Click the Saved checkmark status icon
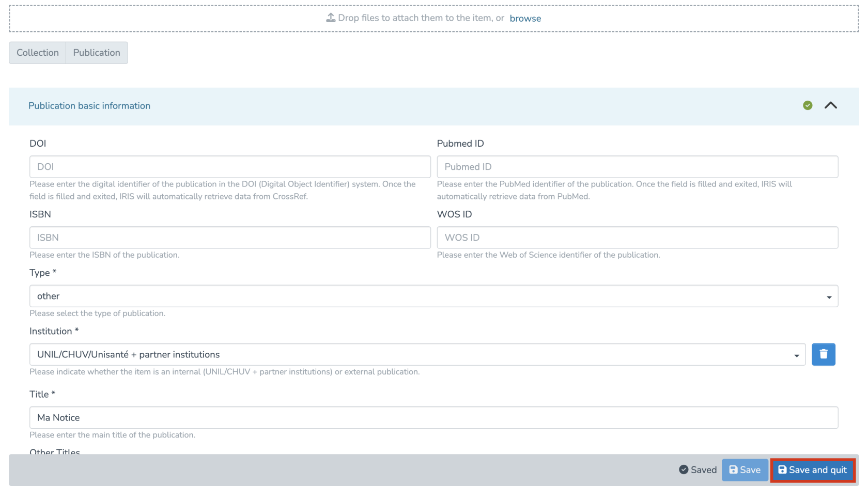 pos(684,469)
